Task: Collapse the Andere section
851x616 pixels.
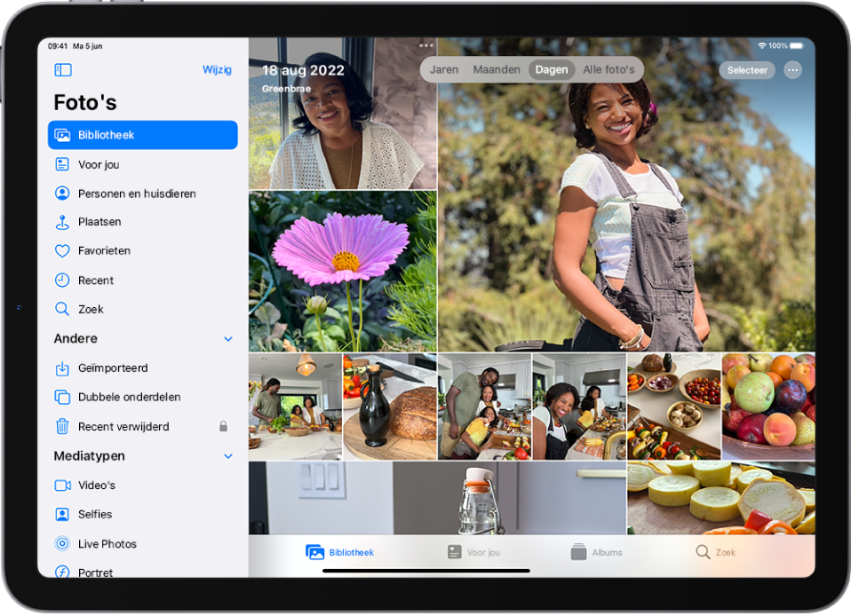Action: 228,339
